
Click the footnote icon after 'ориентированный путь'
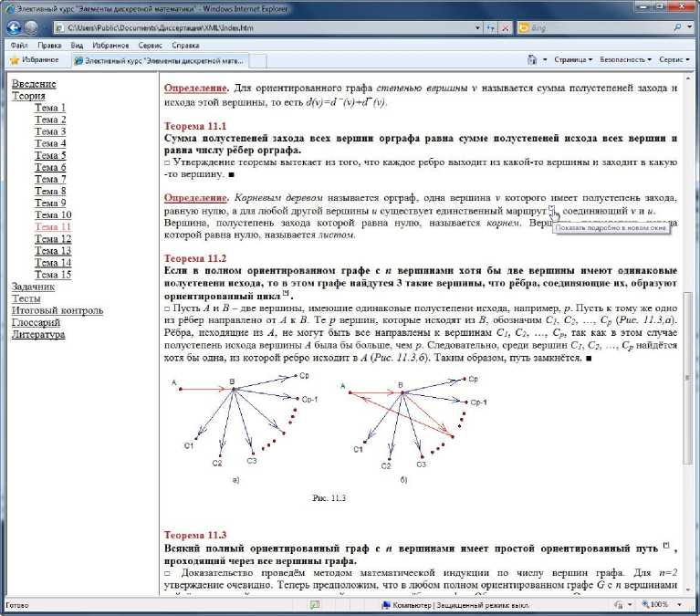coord(667,546)
